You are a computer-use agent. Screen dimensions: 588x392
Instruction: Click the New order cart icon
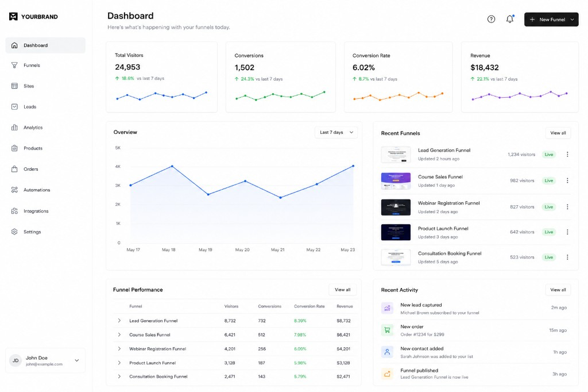click(x=387, y=330)
